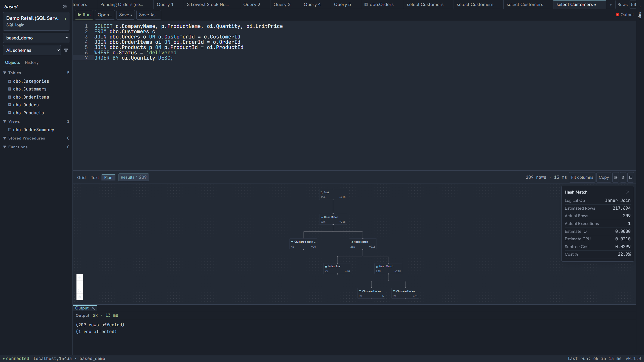Export results to file icon
This screenshot has width=644, height=362.
tap(623, 177)
